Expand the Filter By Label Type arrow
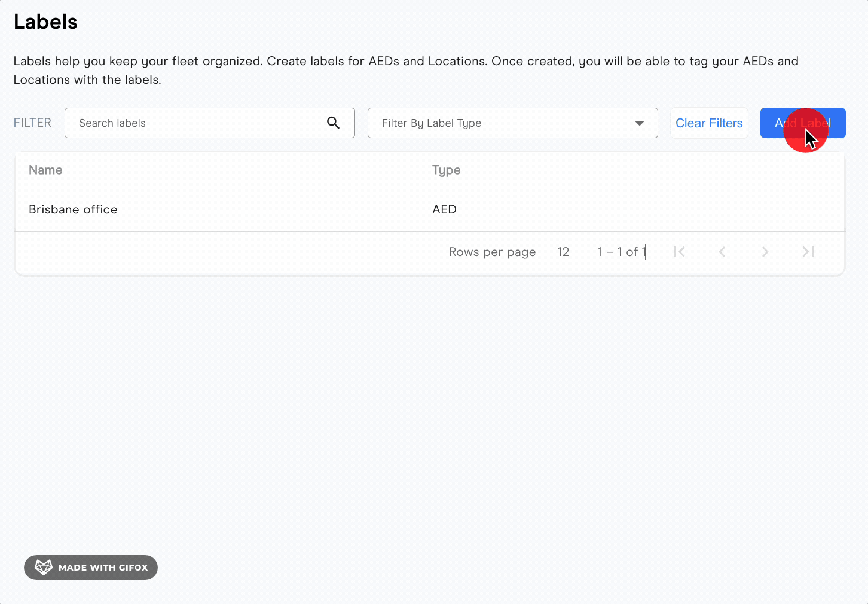Image resolution: width=868 pixels, height=604 pixels. click(x=639, y=123)
